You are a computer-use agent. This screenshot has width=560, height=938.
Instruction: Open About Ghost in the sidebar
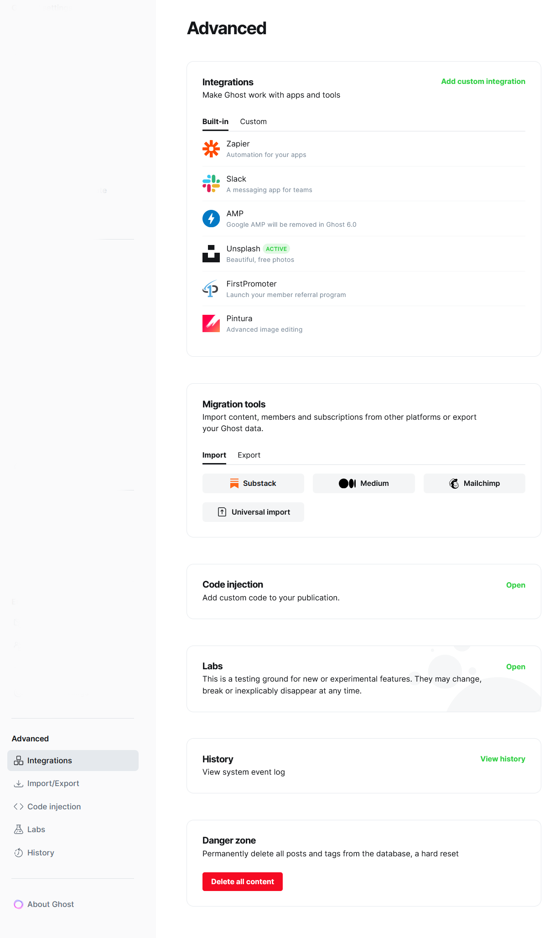pos(50,904)
